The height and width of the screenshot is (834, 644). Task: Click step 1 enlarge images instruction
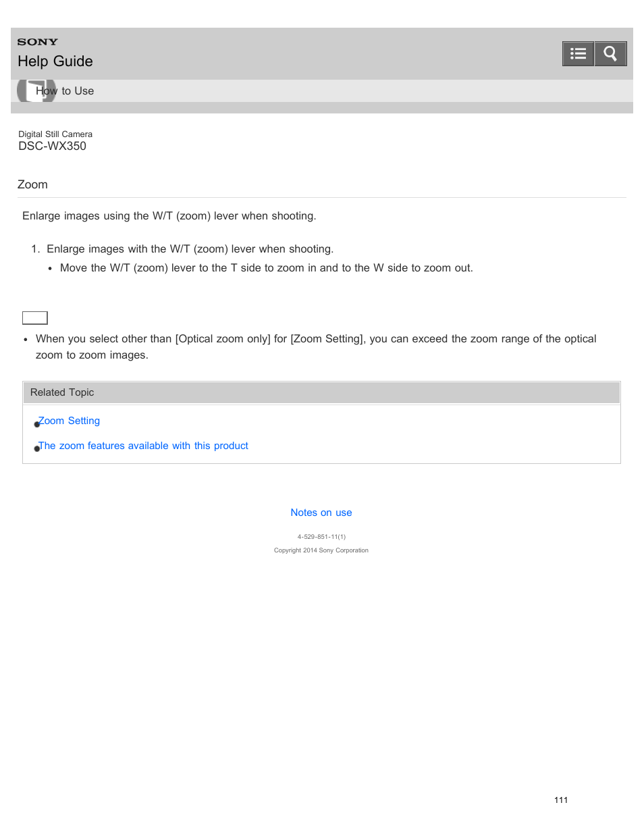click(x=190, y=249)
